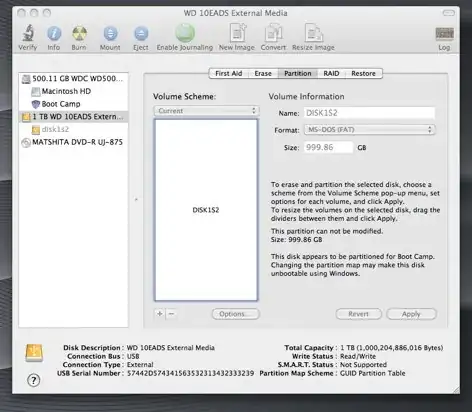
Task: Click the GUID Partition Table text
Action: 373,373
